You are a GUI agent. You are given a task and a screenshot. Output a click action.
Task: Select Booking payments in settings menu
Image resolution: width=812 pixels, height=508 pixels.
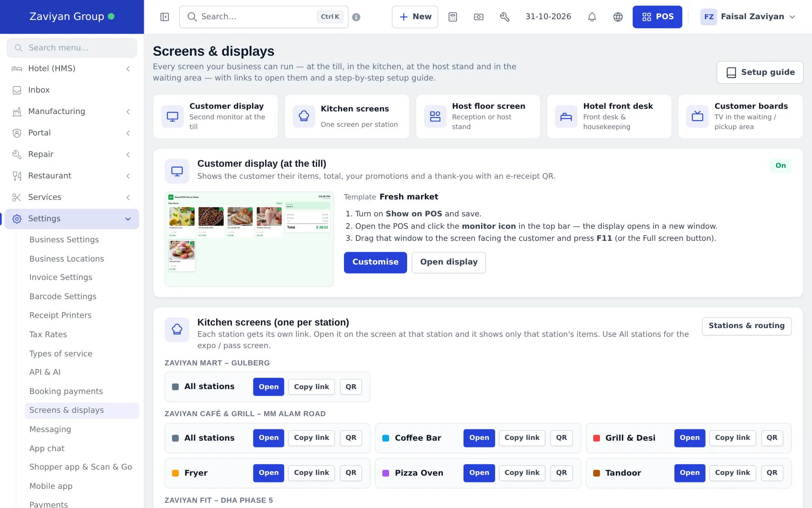[66, 391]
